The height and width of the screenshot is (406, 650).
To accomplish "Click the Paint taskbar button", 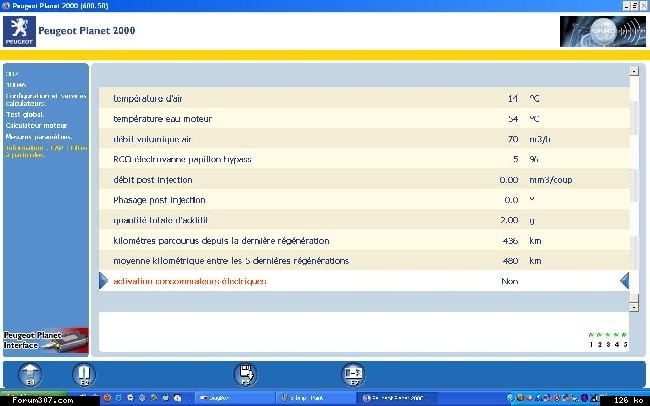I will (x=316, y=398).
